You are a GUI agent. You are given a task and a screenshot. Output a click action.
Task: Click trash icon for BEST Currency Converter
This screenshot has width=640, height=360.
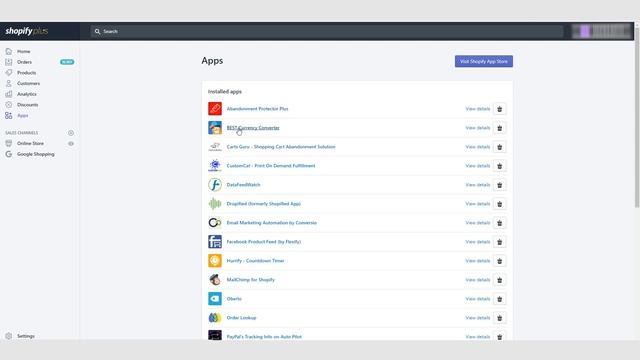point(499,128)
